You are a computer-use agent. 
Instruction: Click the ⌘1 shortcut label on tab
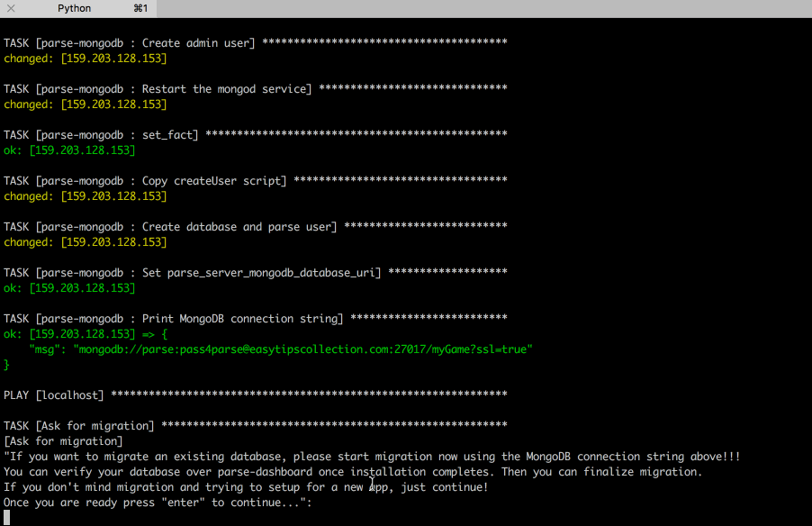140,8
